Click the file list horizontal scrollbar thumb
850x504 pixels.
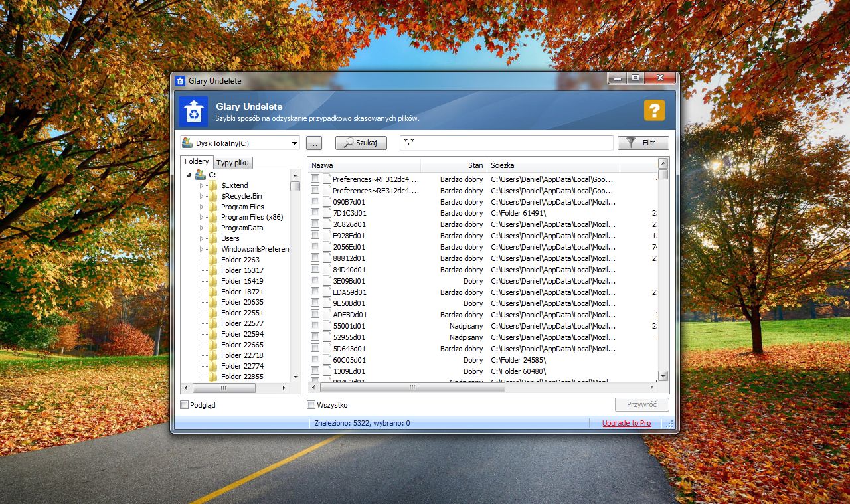pos(412,388)
